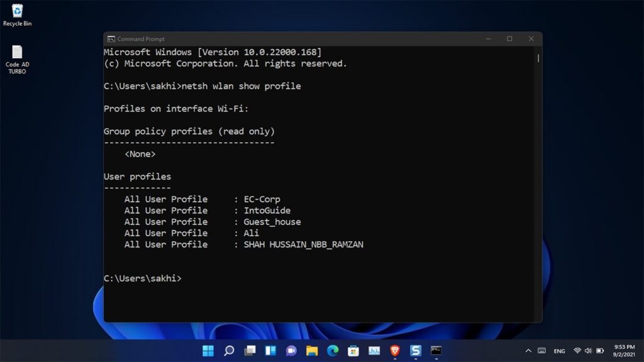Image resolution: width=644 pixels, height=362 pixels.
Task: Switch to Snagit app on the taskbar
Action: (416, 351)
